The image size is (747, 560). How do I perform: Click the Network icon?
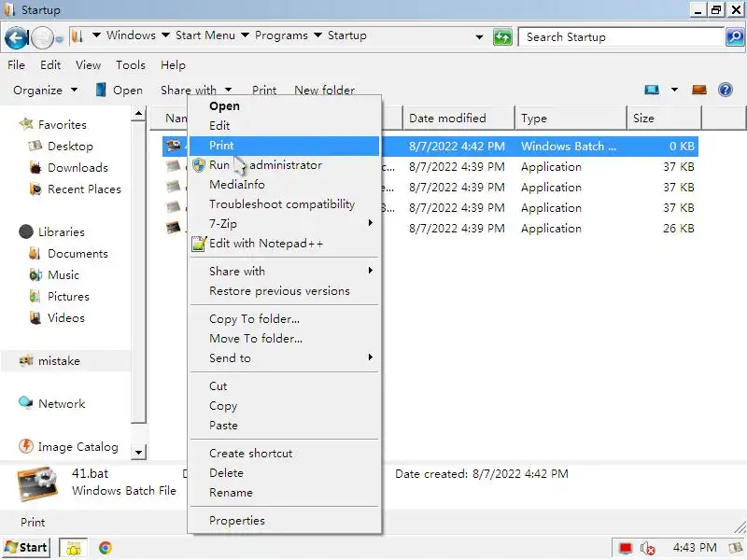point(26,403)
